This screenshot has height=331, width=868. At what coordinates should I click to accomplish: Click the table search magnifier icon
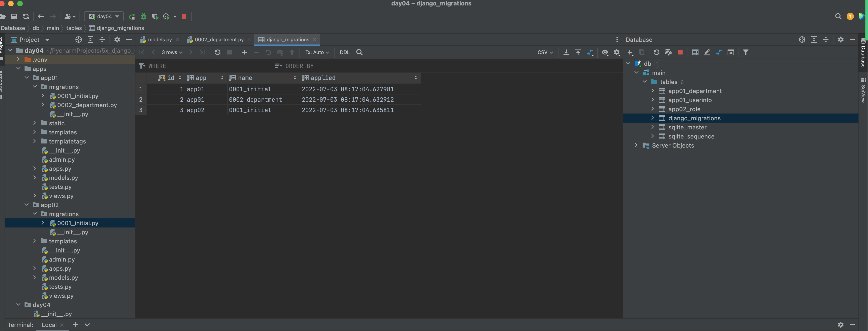point(359,52)
